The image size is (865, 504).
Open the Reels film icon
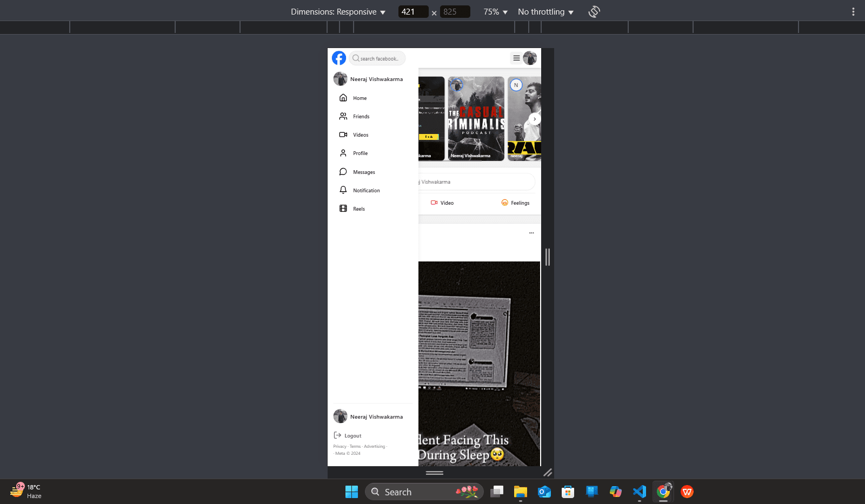coord(344,208)
